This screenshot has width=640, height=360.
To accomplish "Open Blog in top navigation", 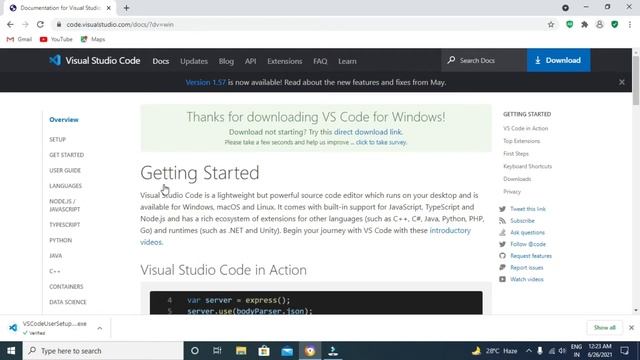I will click(226, 61).
